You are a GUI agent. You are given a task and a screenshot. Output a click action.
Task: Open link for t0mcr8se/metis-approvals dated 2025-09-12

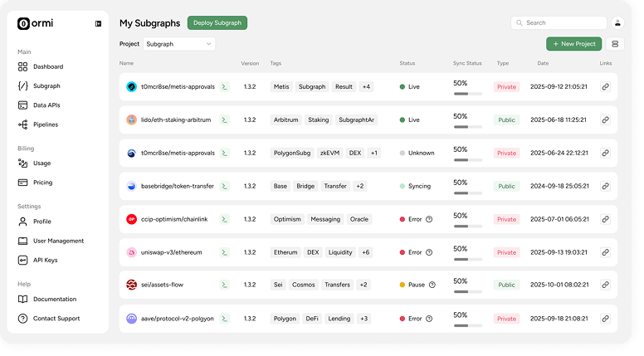click(605, 86)
